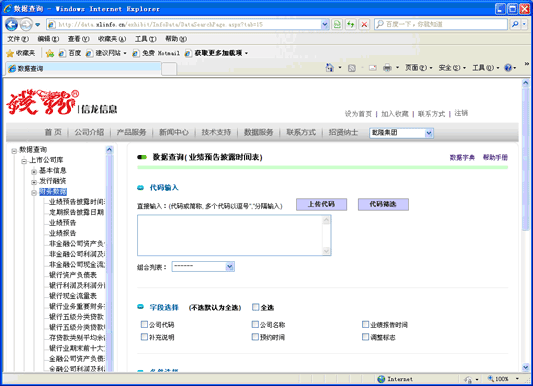The height and width of the screenshot is (386, 533).
Task: Click the toolbar overflow chevron at far right
Action: coord(527,64)
